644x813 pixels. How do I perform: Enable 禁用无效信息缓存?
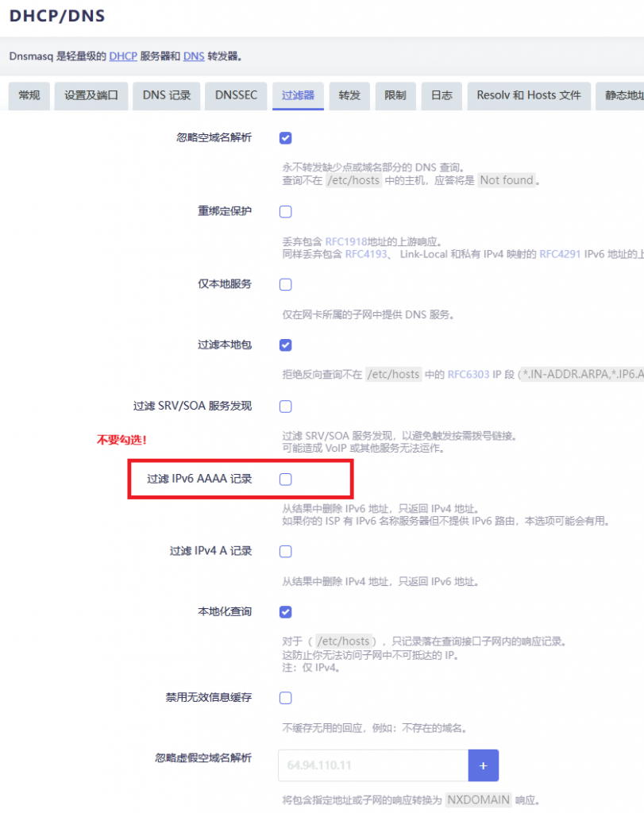pos(285,698)
